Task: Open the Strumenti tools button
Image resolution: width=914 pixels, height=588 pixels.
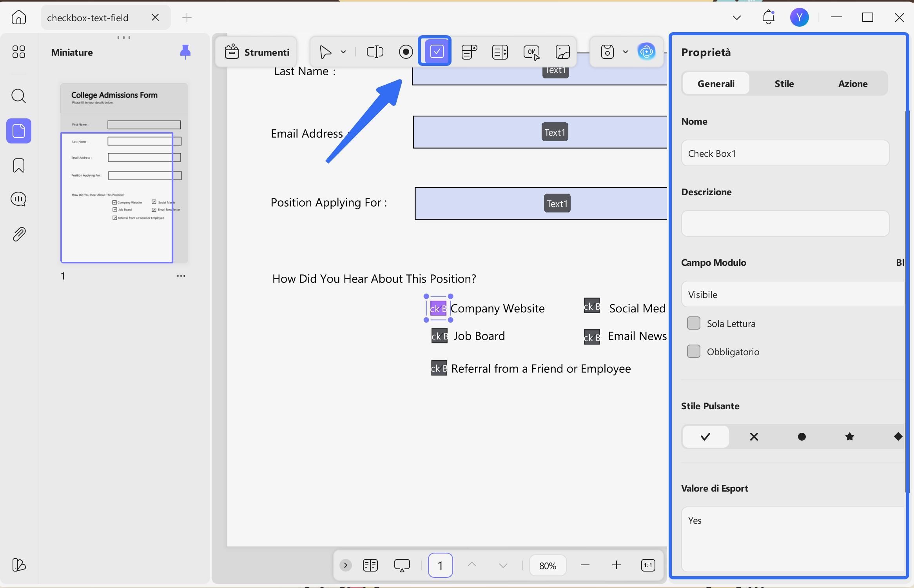Action: coord(257,52)
